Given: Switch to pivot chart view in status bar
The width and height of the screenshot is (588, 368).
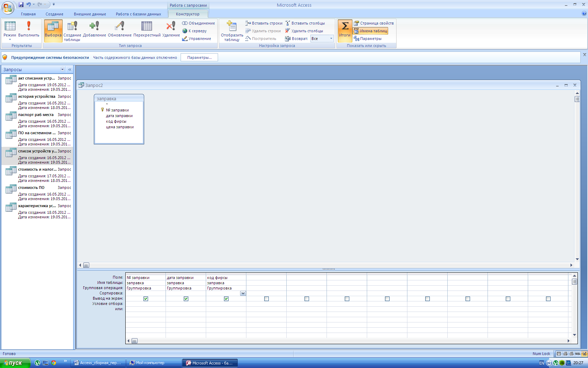Looking at the screenshot, I should pos(572,354).
